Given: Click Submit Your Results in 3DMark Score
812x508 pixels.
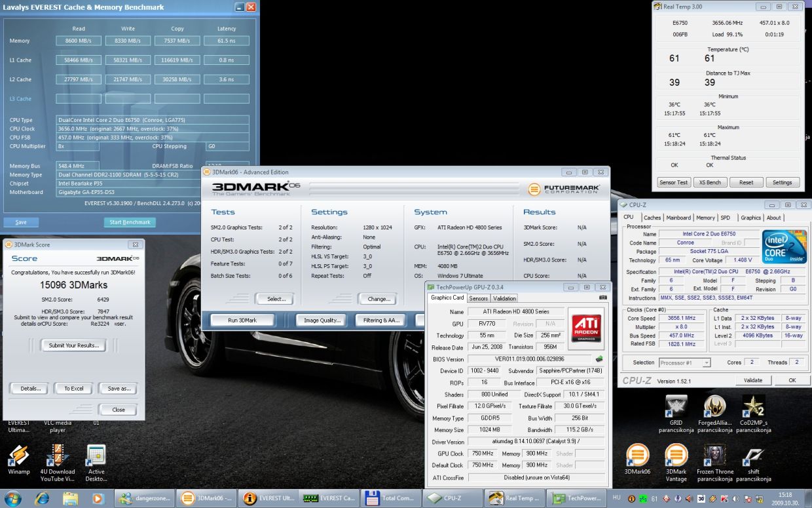Looking at the screenshot, I should pyautogui.click(x=73, y=345).
